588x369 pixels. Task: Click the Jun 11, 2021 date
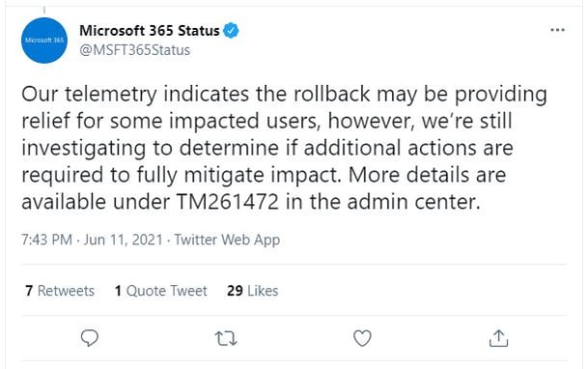(x=123, y=240)
